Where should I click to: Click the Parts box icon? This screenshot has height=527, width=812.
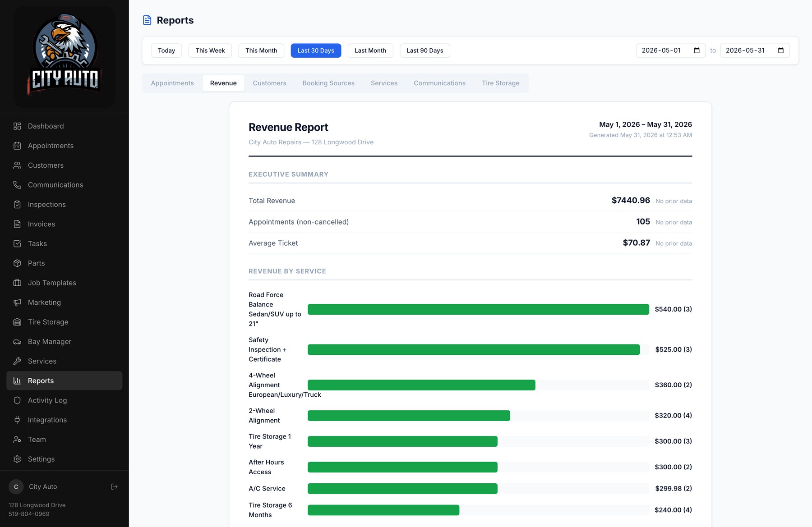click(17, 263)
